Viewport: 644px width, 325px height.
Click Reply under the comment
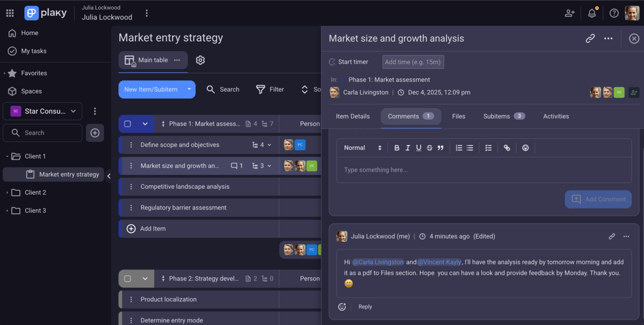pyautogui.click(x=365, y=307)
